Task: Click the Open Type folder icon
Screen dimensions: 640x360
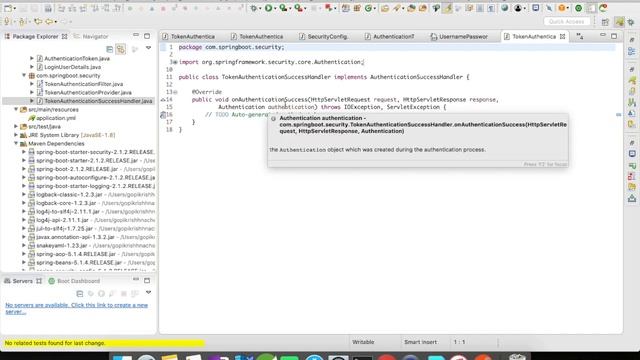Action: tap(384, 8)
